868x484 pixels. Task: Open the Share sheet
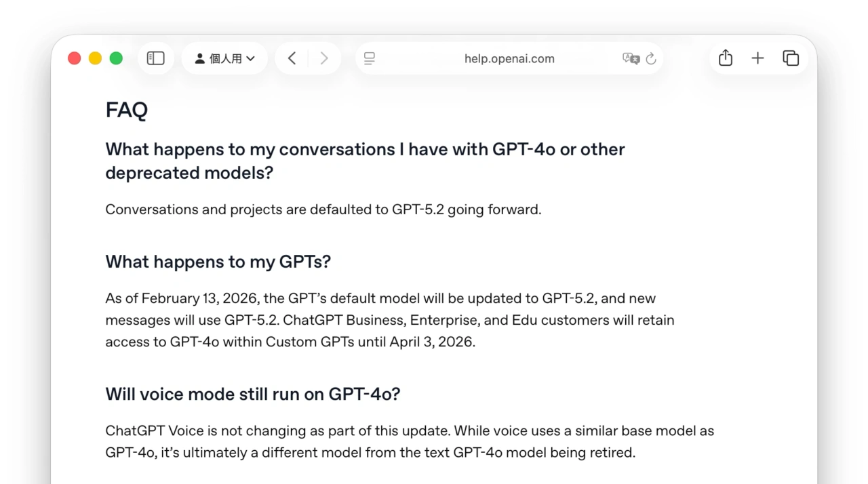724,58
